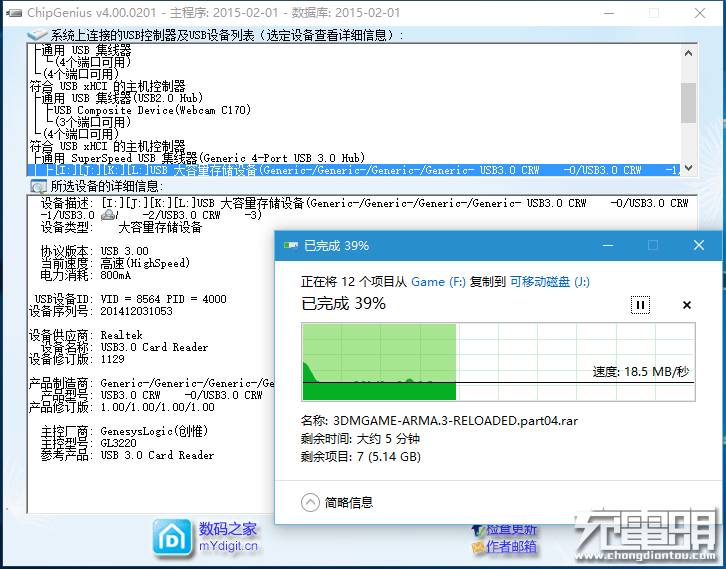Click the file name 3DMGAME-ARMA.3-RELOADED.part04.rar
726x569 pixels.
455,421
